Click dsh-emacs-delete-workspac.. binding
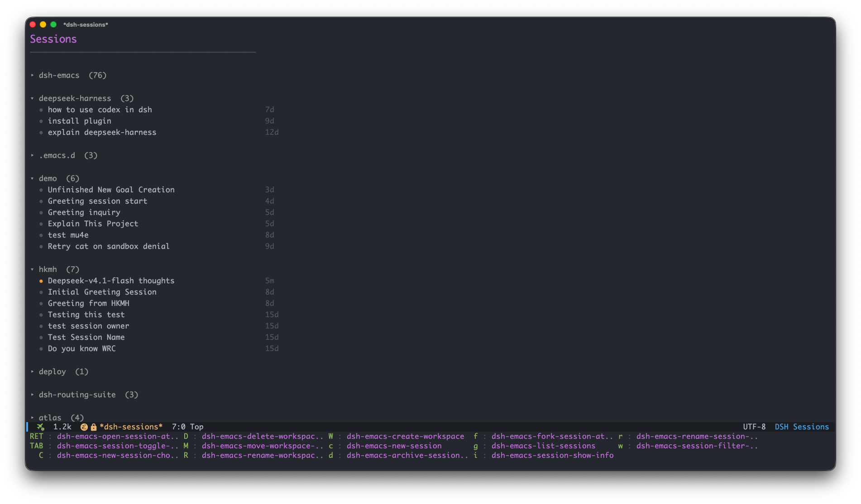The height and width of the screenshot is (504, 861). tap(263, 436)
